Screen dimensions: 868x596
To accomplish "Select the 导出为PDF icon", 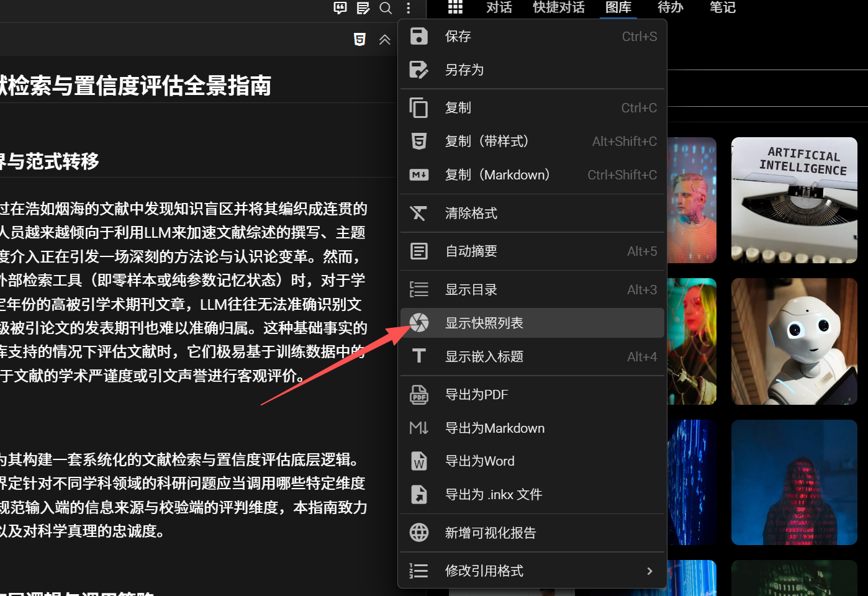I will (x=419, y=394).
